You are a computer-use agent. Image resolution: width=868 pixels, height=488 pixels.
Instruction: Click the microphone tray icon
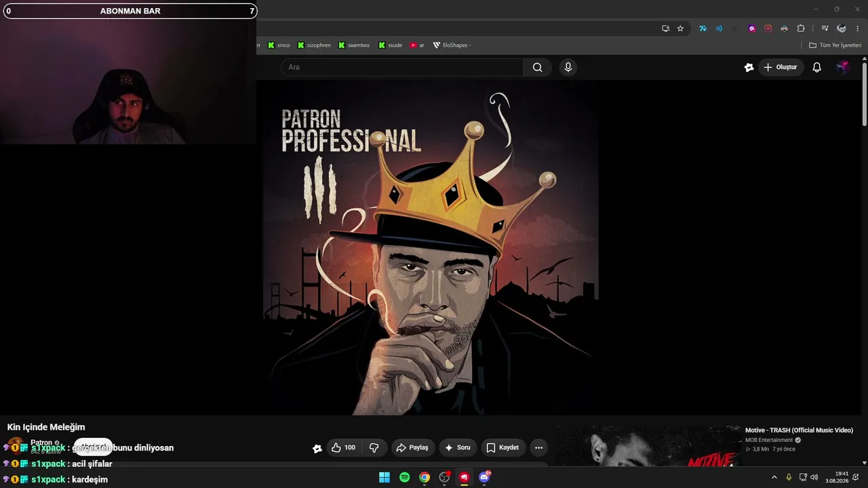(x=789, y=477)
